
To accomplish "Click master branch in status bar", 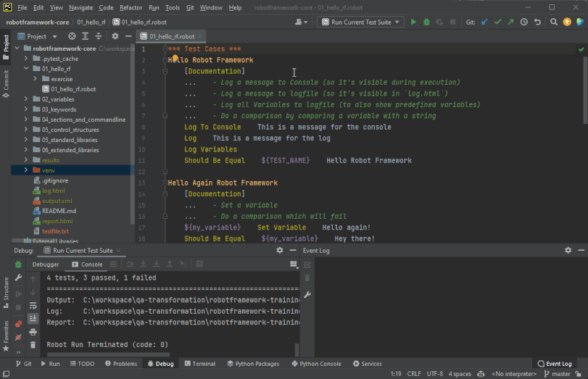I will point(560,374).
